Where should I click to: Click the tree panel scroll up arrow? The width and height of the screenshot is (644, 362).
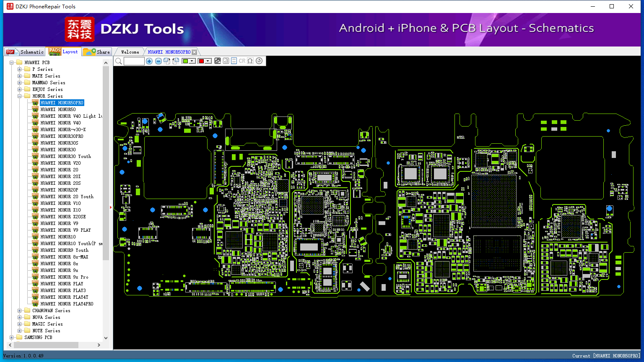(106, 63)
